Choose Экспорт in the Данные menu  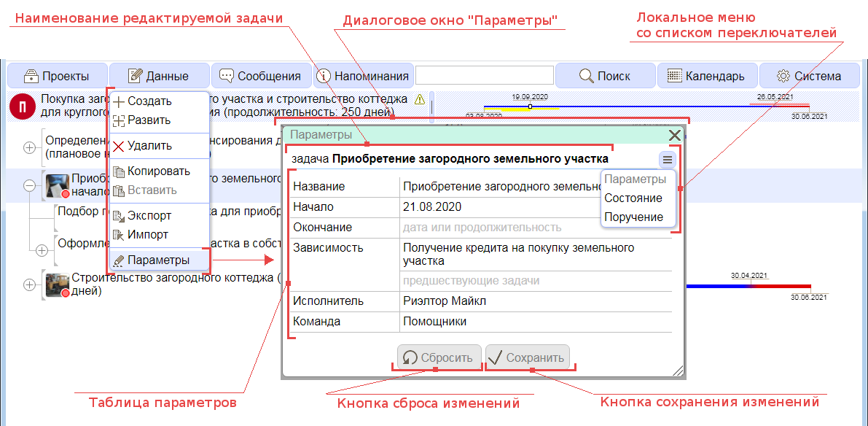pos(160,215)
